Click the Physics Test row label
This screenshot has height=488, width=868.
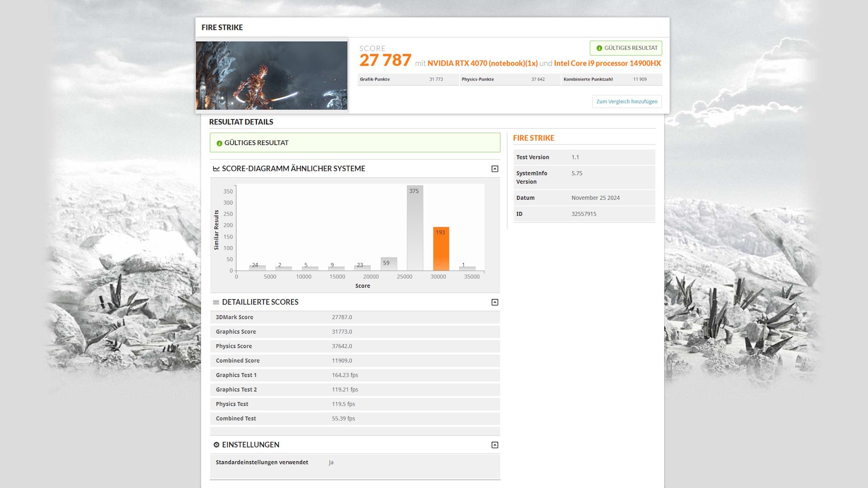point(232,404)
